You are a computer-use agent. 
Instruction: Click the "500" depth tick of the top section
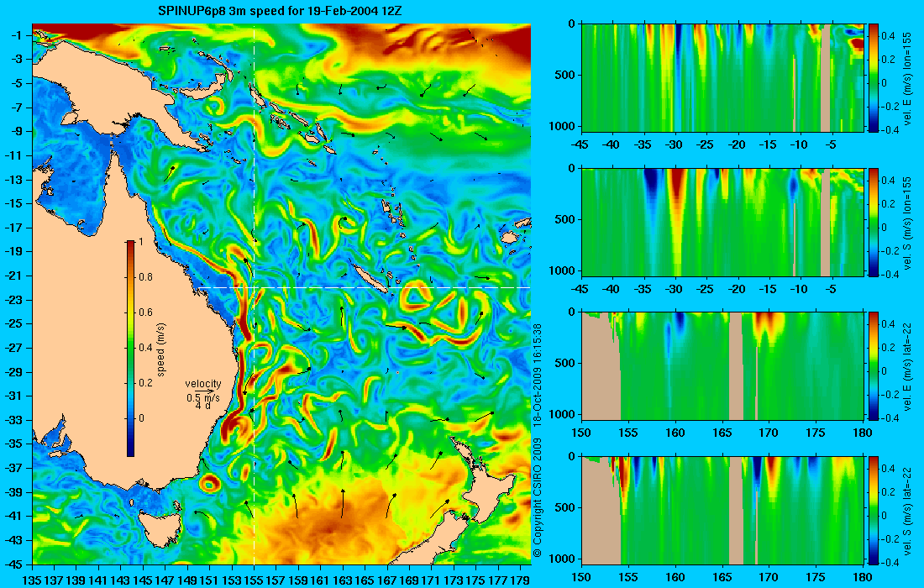click(x=565, y=75)
